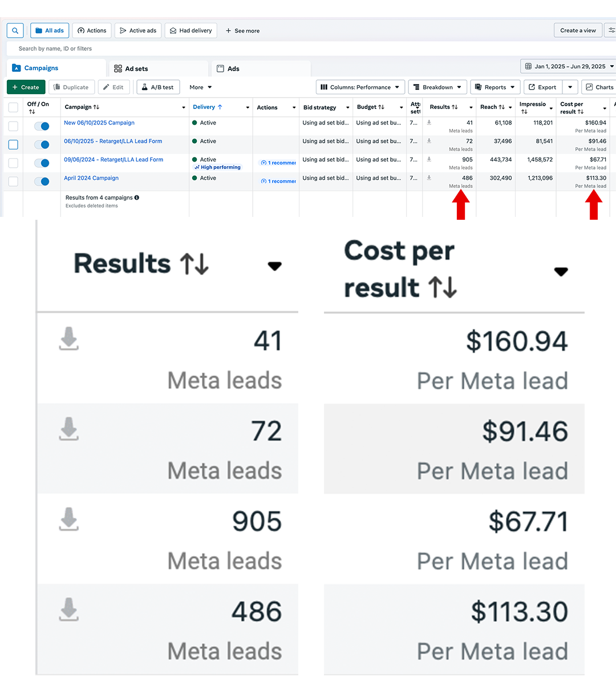This screenshot has height=685, width=616.
Task: Open Columns: Performance dropdown
Action: coord(360,87)
